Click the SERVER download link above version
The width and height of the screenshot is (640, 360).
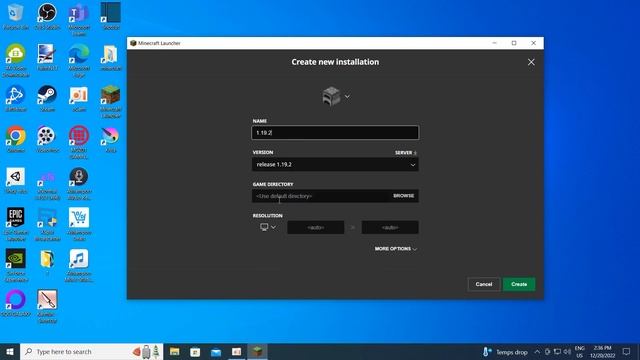(x=406, y=153)
